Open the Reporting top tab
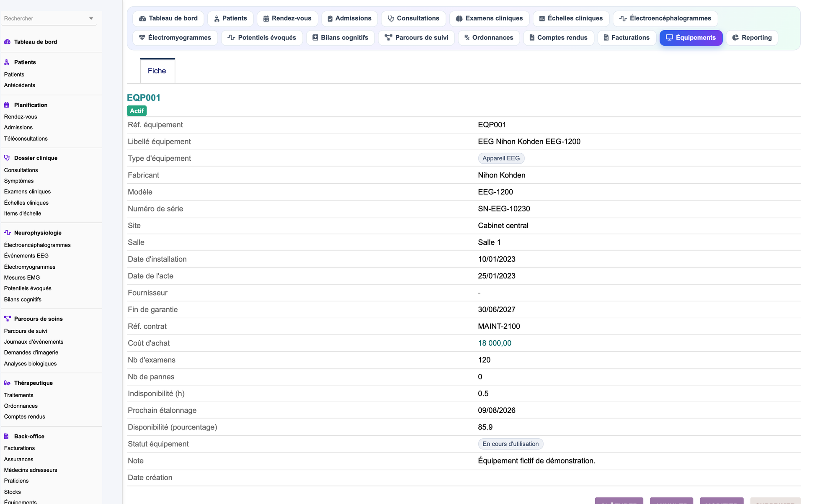The height and width of the screenshot is (504, 815). (x=752, y=38)
